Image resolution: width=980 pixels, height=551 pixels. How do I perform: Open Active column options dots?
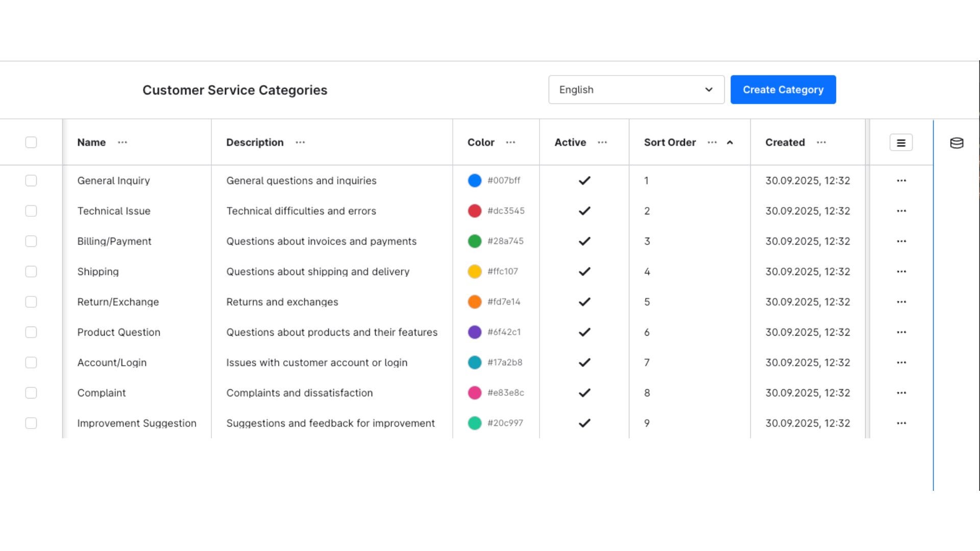coord(602,142)
